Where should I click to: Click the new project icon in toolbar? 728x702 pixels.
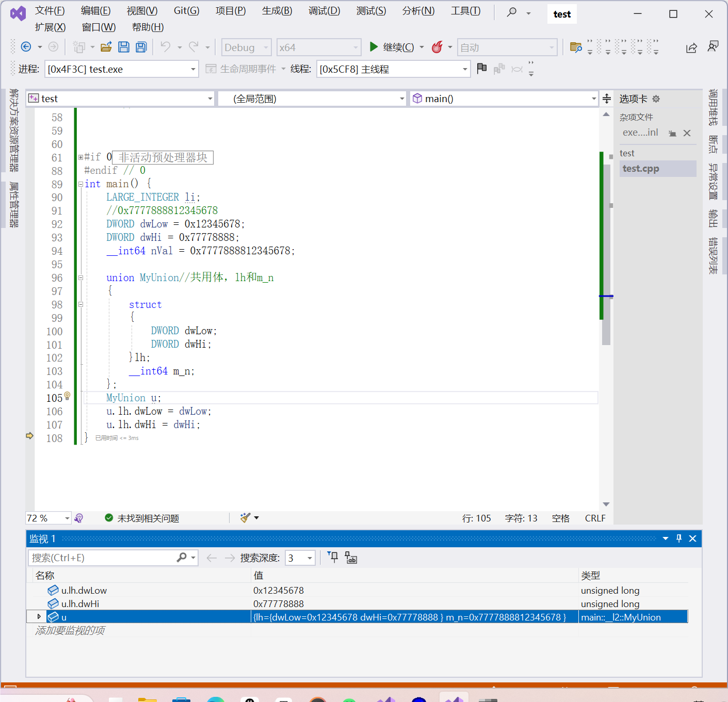79,47
